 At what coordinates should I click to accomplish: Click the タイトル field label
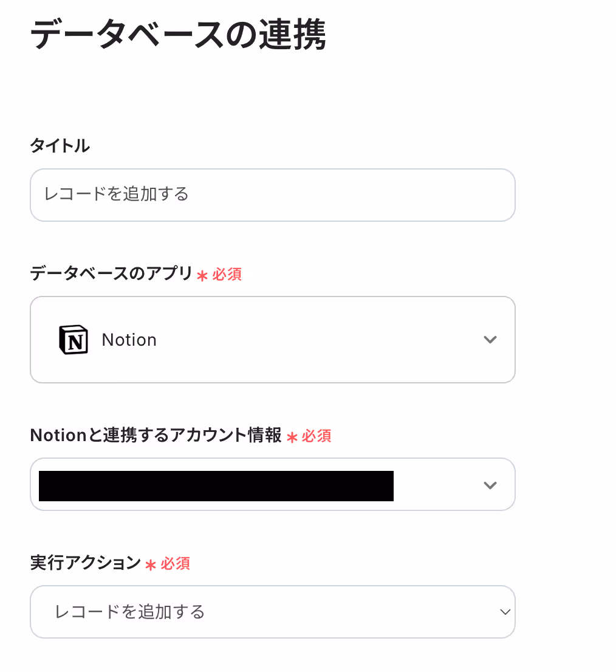[x=60, y=146]
